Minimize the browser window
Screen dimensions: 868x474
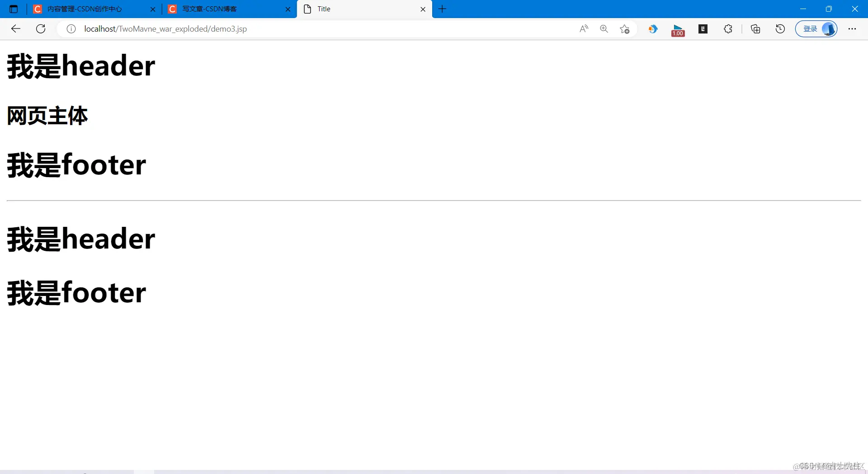(803, 9)
